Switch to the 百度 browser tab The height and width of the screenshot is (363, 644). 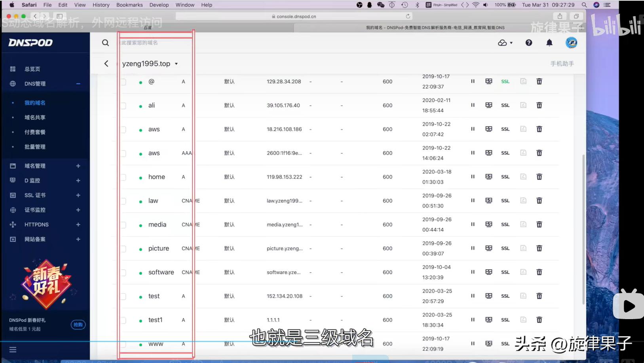(x=148, y=27)
